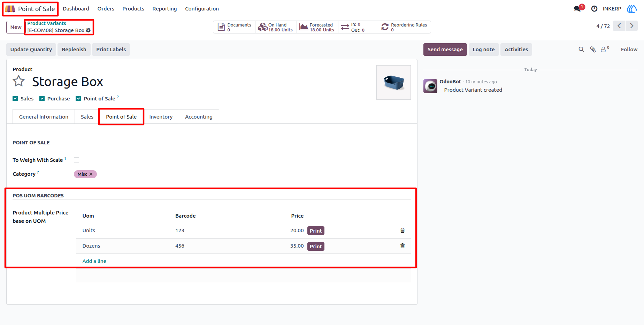The image size is (644, 325).
Task: Click the Price column header
Action: click(x=297, y=216)
